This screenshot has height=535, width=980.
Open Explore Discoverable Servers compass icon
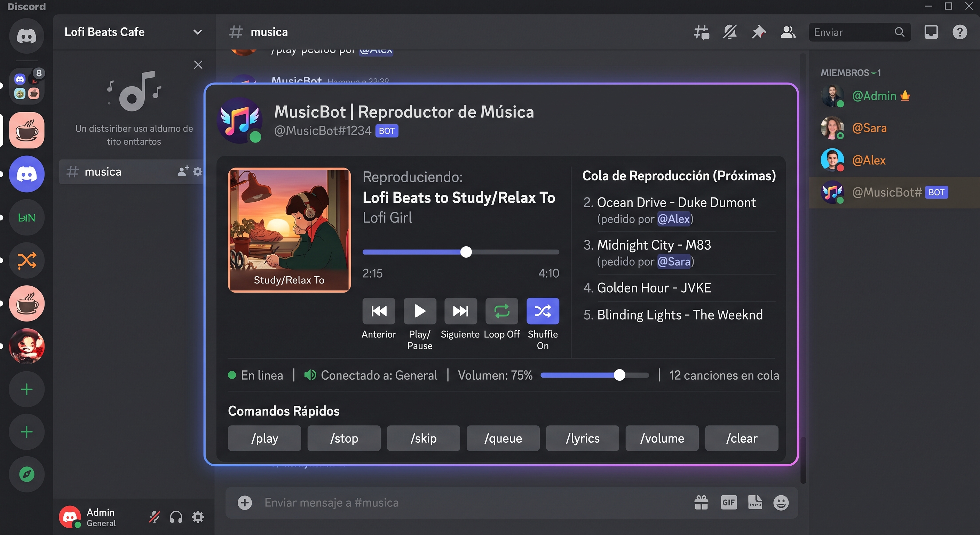coord(27,474)
